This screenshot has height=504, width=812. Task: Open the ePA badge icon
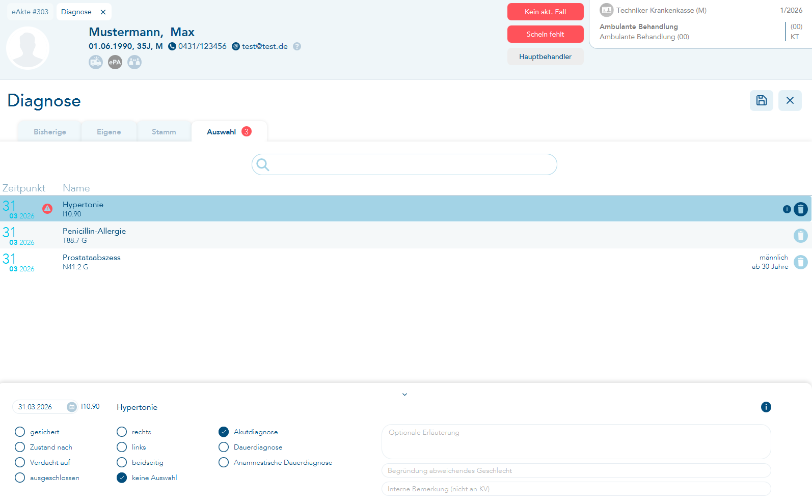click(x=115, y=62)
